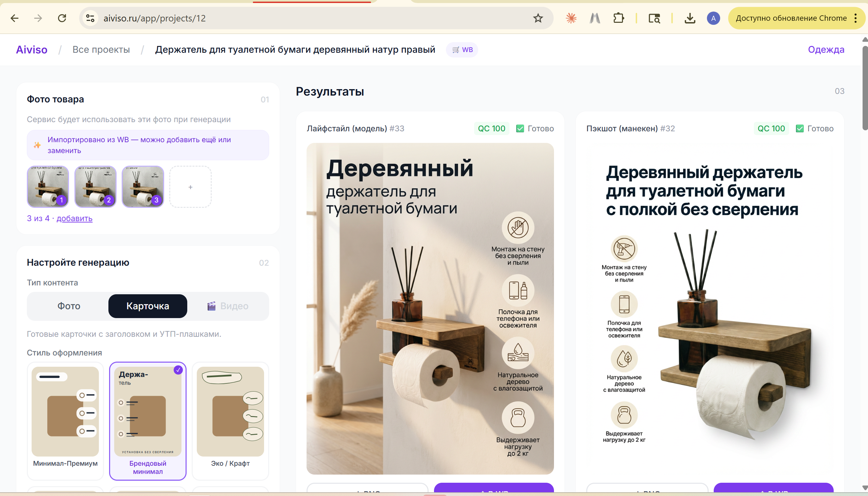Click the Настройте генерацию heading
868x496 pixels.
coord(78,262)
